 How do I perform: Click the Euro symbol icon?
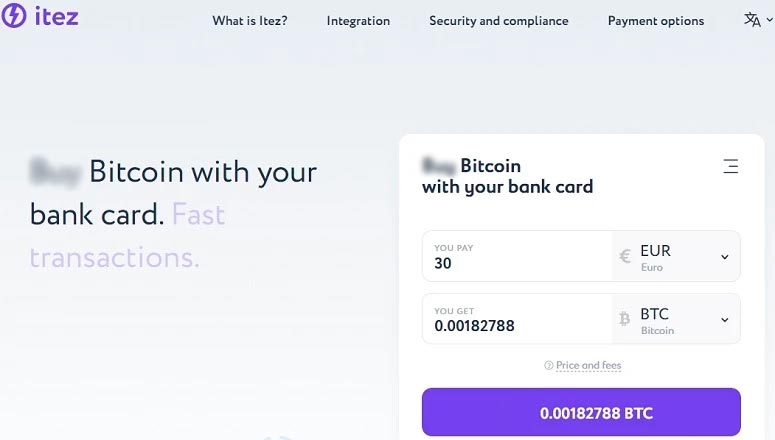pyautogui.click(x=625, y=257)
